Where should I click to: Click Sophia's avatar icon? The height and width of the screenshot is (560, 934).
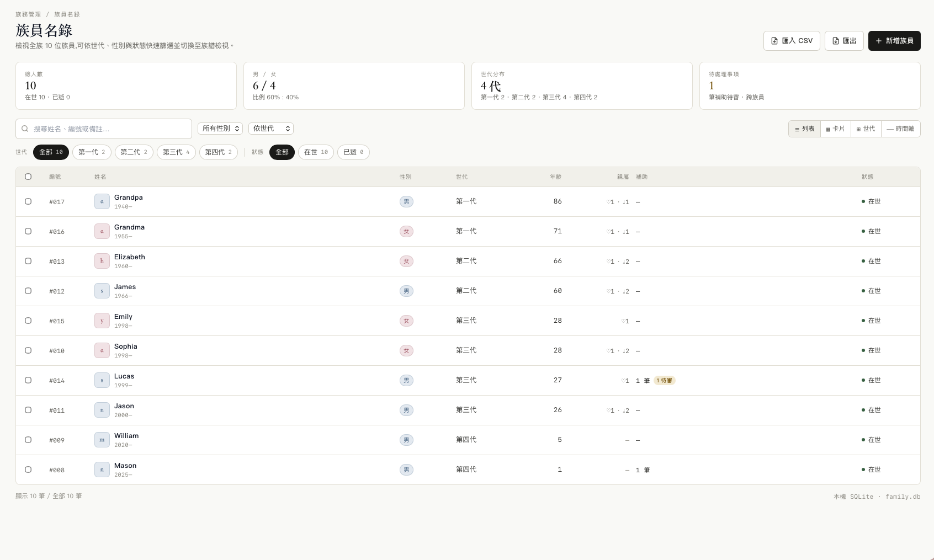tap(102, 350)
